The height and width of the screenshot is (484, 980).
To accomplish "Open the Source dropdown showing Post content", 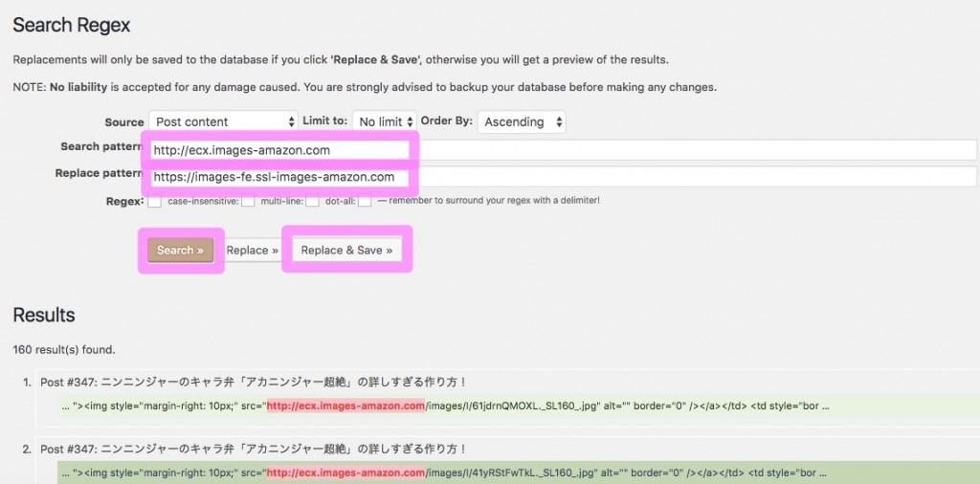I will tap(224, 121).
